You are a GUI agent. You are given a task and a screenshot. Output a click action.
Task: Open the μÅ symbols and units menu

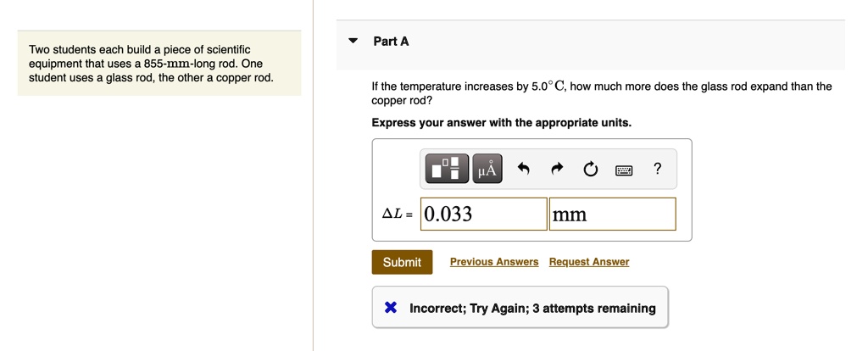coord(487,169)
